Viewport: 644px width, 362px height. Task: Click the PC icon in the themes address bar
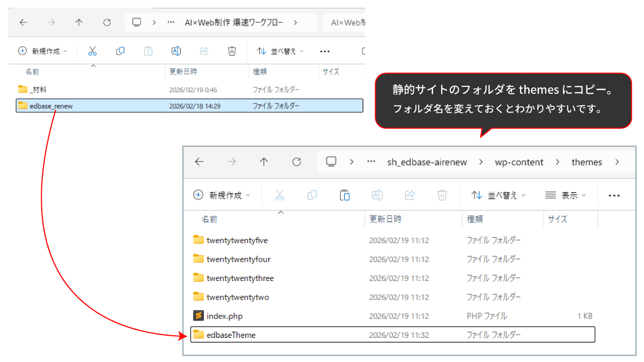click(x=331, y=162)
